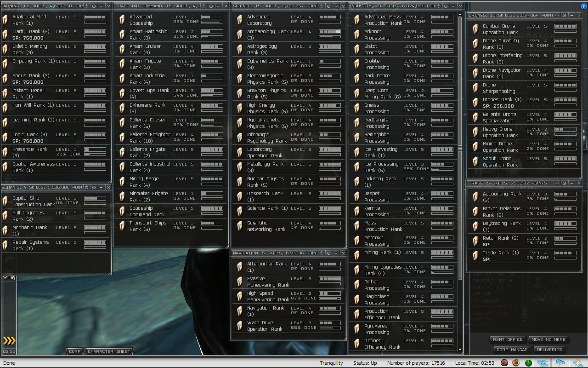This screenshot has width=588, height=368.
Task: Toggle round pin icon in Drones window header
Action: pos(564,15)
